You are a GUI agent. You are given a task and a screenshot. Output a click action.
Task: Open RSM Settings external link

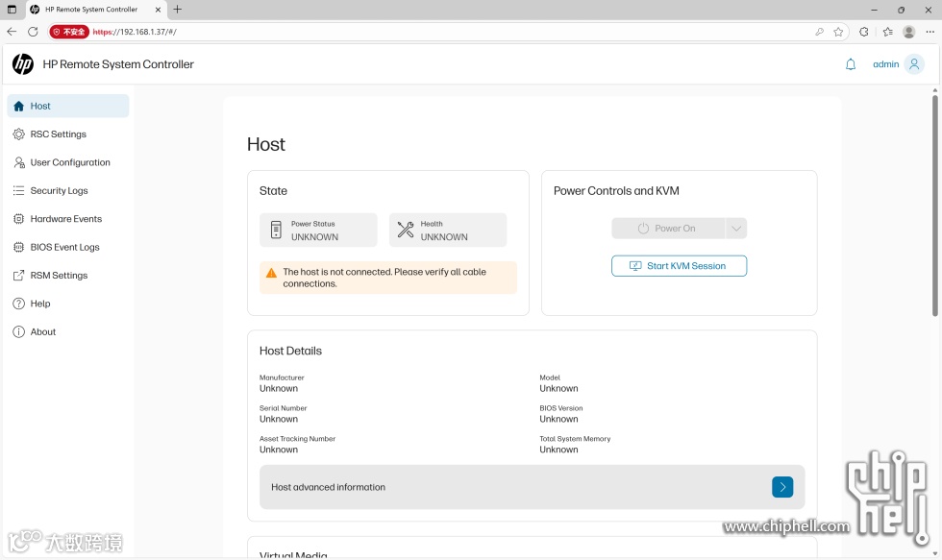[x=59, y=276]
